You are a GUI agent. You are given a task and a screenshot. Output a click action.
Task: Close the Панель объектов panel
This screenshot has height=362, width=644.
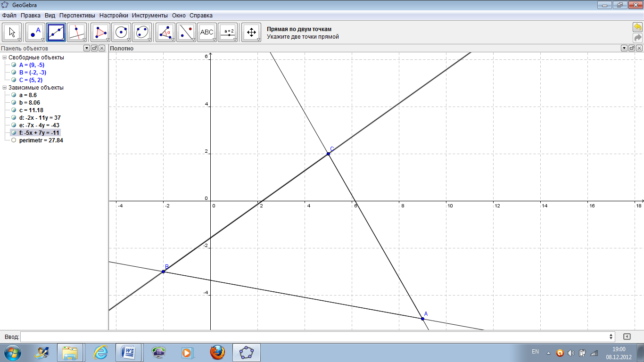102,48
